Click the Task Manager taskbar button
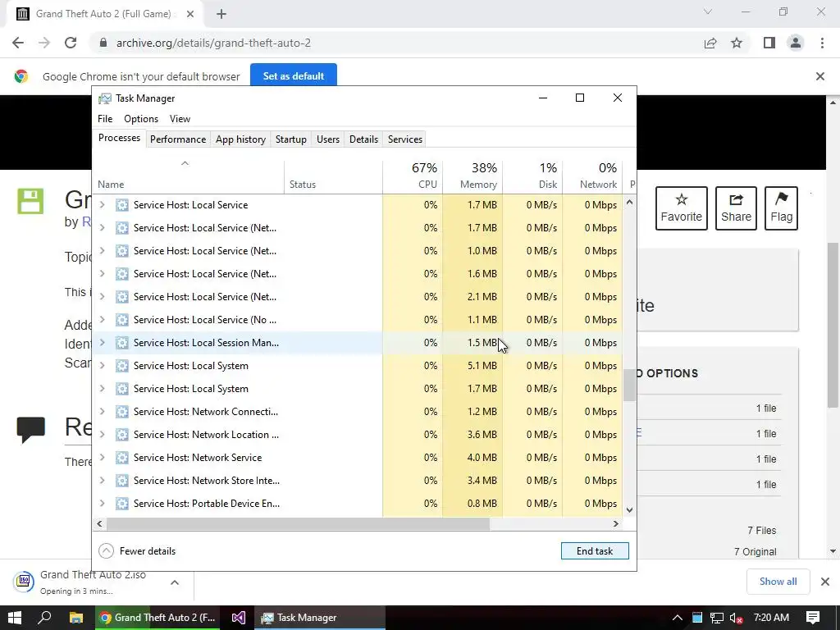 coord(320,618)
